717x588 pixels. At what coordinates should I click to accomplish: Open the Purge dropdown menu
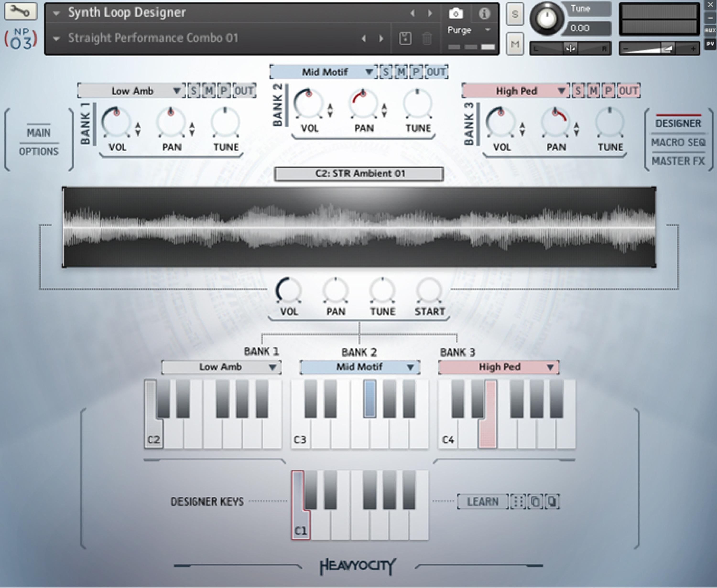(469, 30)
